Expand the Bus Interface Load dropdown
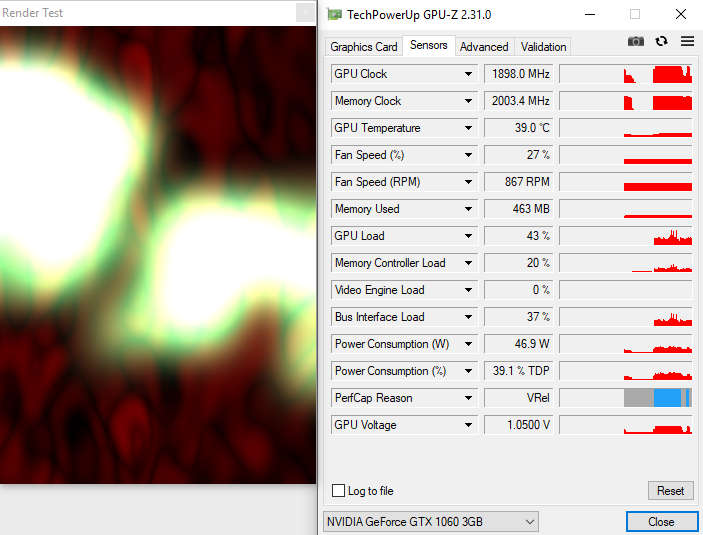Screen dimensions: 703x535 coord(468,317)
